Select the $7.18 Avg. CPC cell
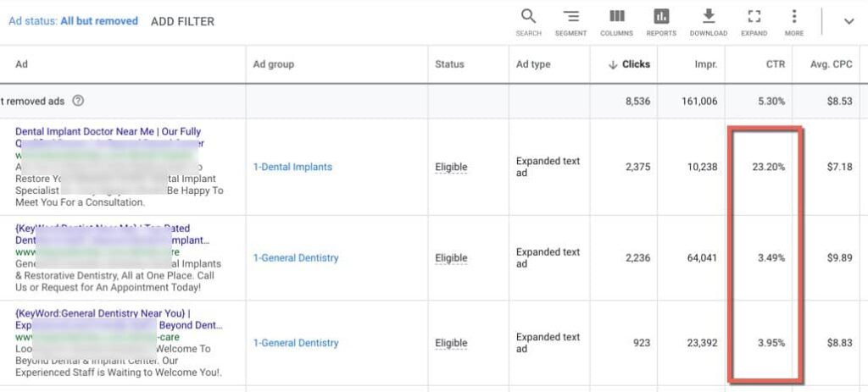The image size is (868, 392). click(840, 167)
